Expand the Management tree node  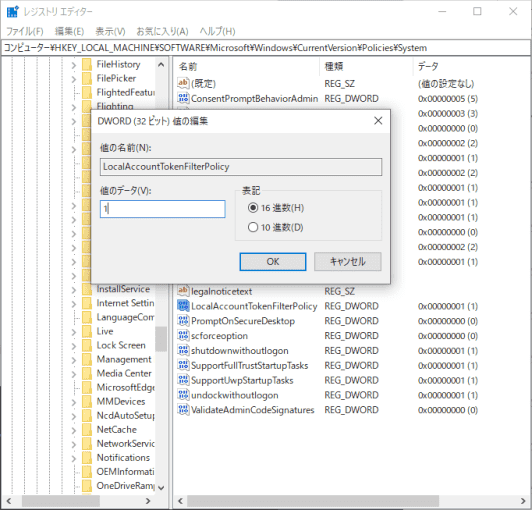[74, 360]
